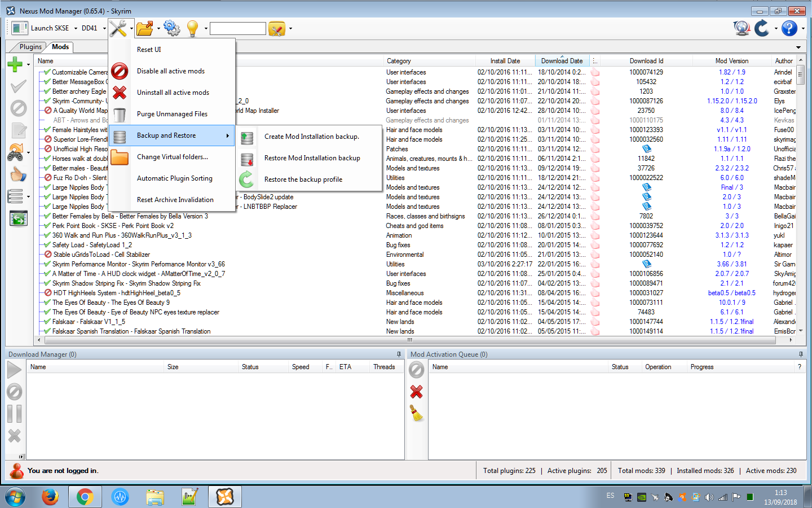The height and width of the screenshot is (508, 812).
Task: Click the Launch SKSE game icon
Action: coord(20,28)
